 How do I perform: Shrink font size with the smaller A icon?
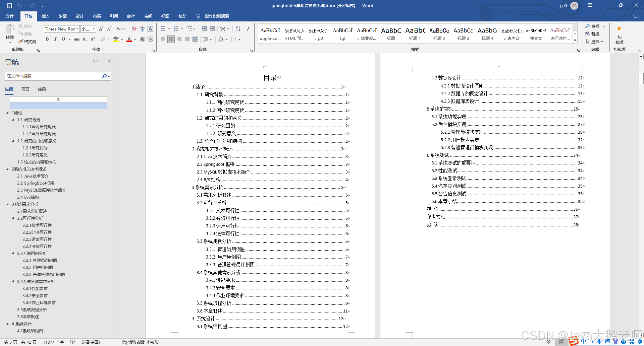pos(109,29)
